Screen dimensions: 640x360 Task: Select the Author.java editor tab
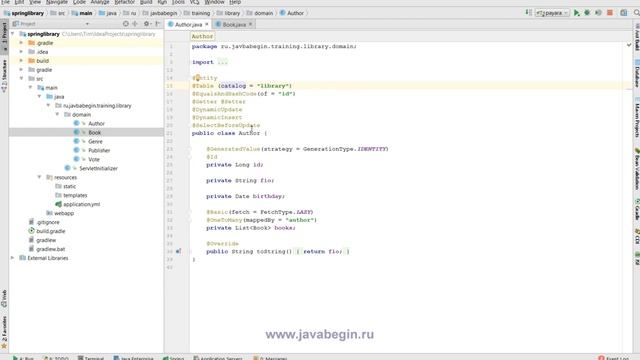[x=188, y=24]
